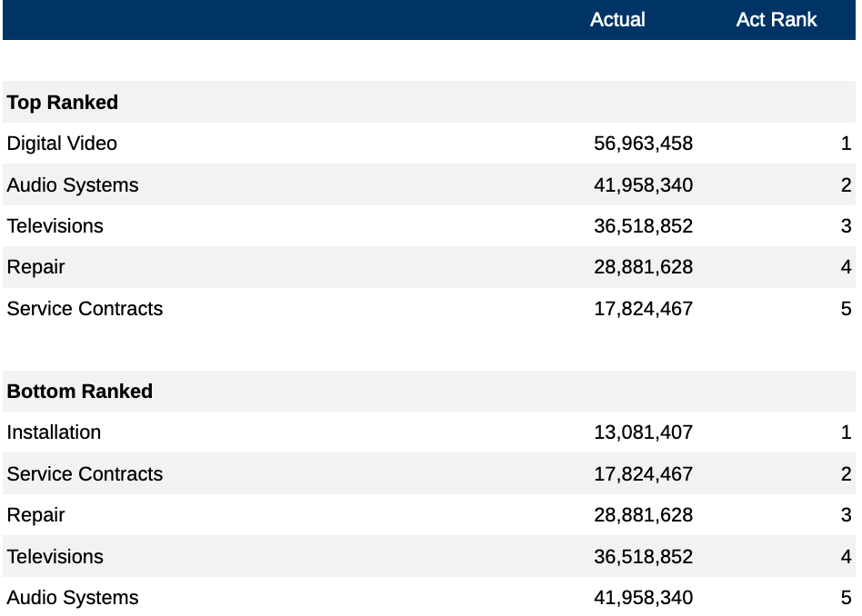Image resolution: width=862 pixels, height=616 pixels.
Task: Click 41,958,340 in the Top Ranked section
Action: [643, 185]
